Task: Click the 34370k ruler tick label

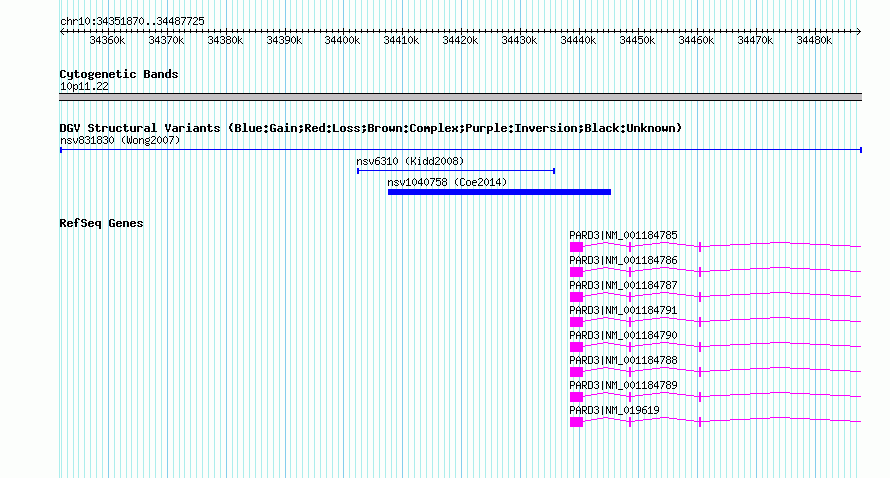Action: 166,40
